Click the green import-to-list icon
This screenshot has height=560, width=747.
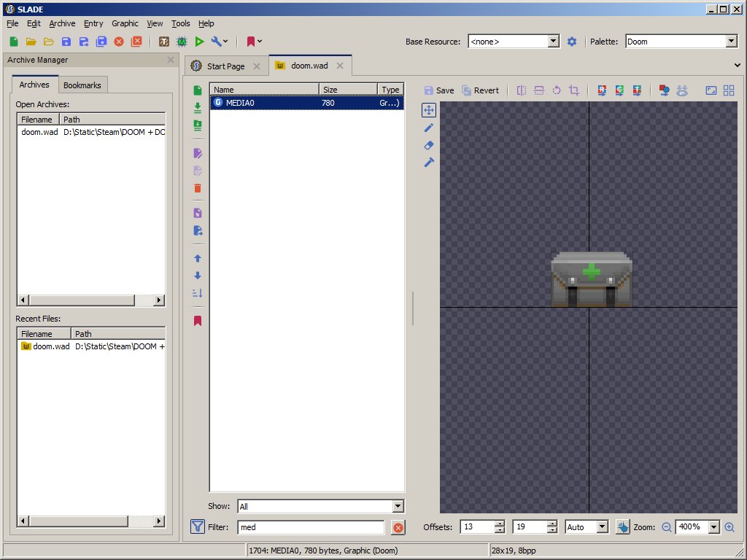tap(198, 125)
